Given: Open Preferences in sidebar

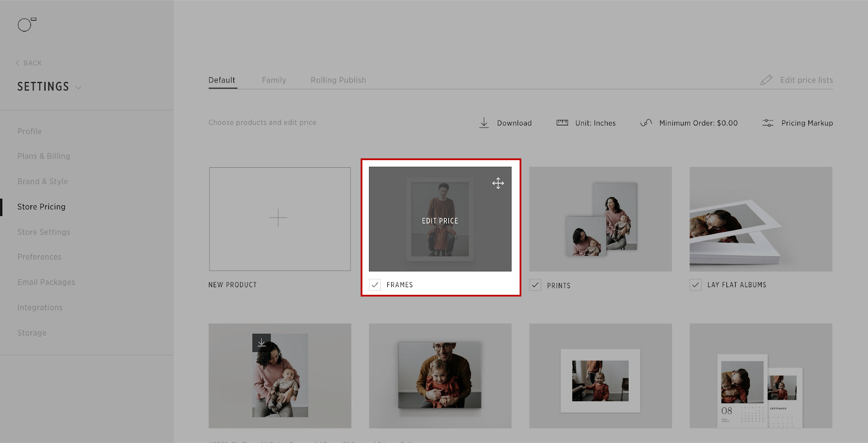Looking at the screenshot, I should pyautogui.click(x=39, y=257).
